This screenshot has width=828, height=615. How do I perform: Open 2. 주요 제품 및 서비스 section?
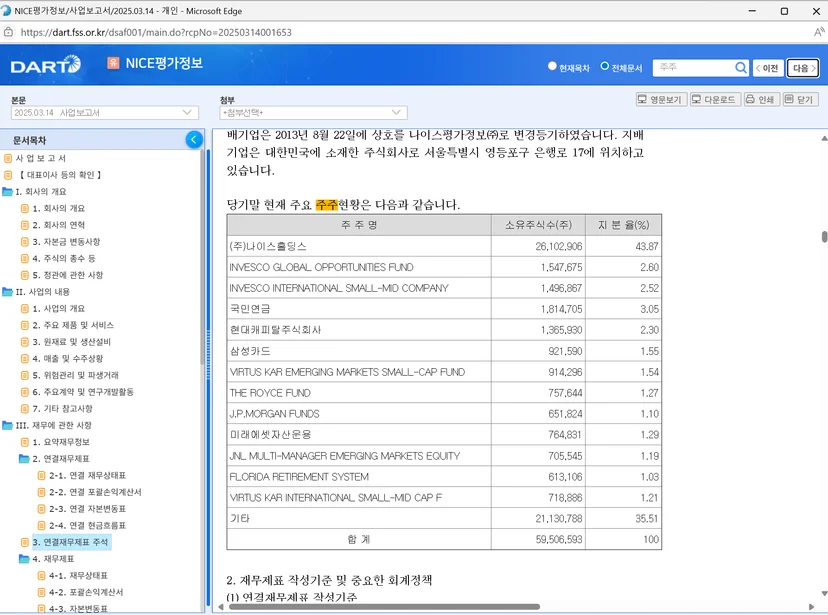[73, 325]
